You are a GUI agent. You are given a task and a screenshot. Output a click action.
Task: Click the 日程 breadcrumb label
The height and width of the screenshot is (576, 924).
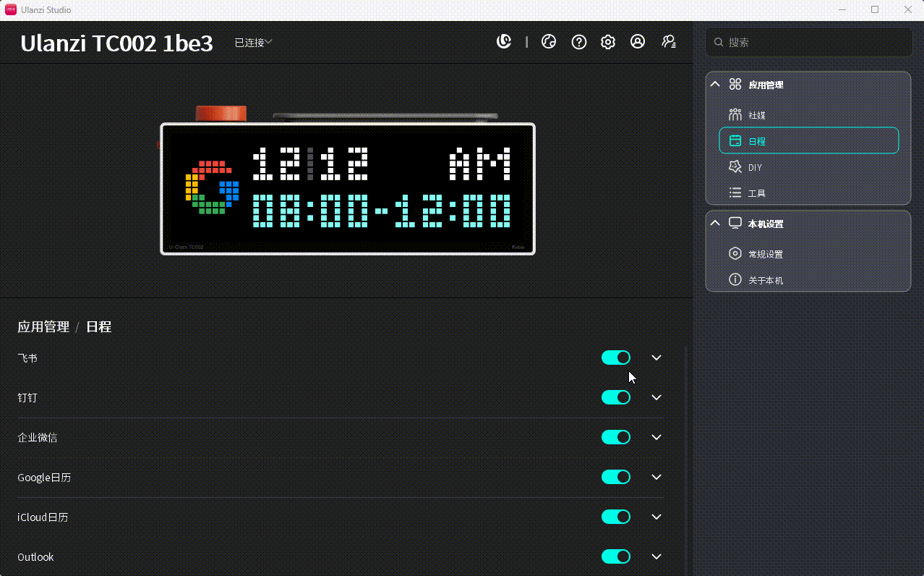[98, 327]
